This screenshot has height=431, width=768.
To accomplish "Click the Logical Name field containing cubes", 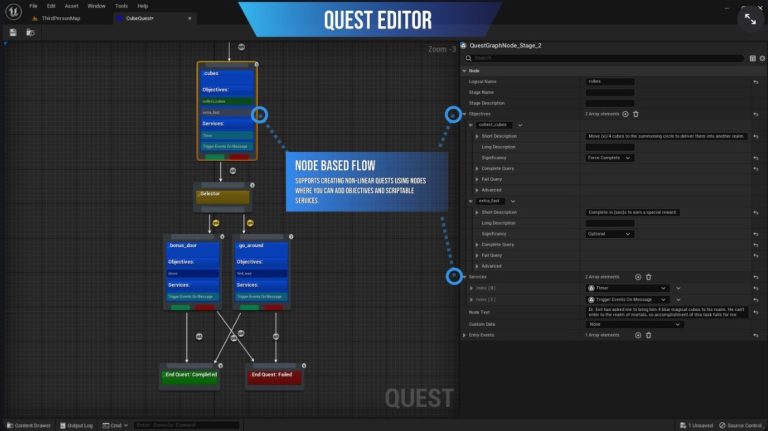I will tap(610, 82).
